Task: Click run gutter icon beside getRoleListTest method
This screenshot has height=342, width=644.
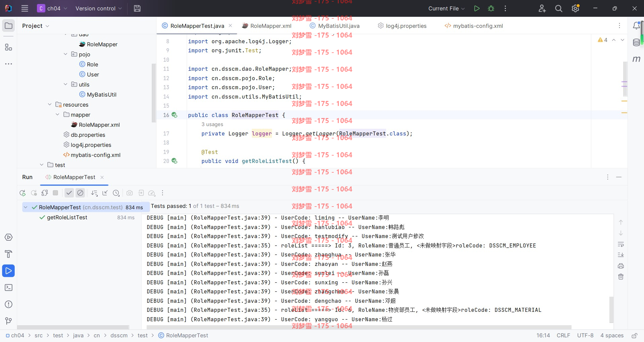Action: click(x=175, y=161)
